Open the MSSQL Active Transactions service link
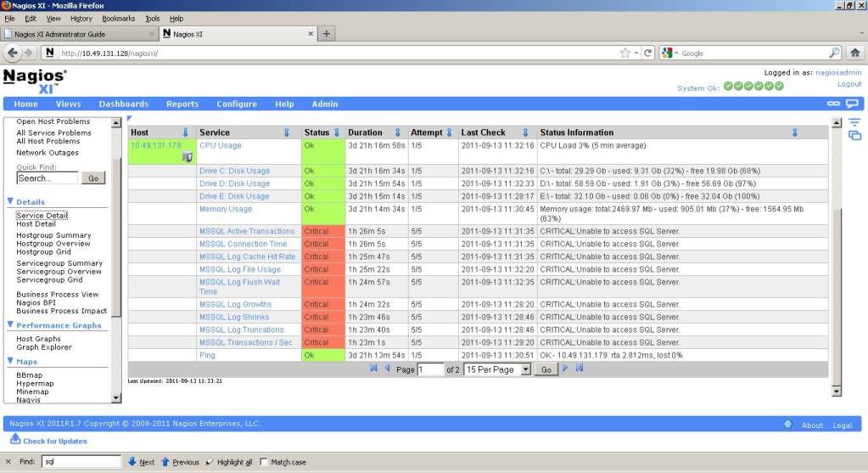Viewport: 868px width, 473px height. [x=247, y=231]
